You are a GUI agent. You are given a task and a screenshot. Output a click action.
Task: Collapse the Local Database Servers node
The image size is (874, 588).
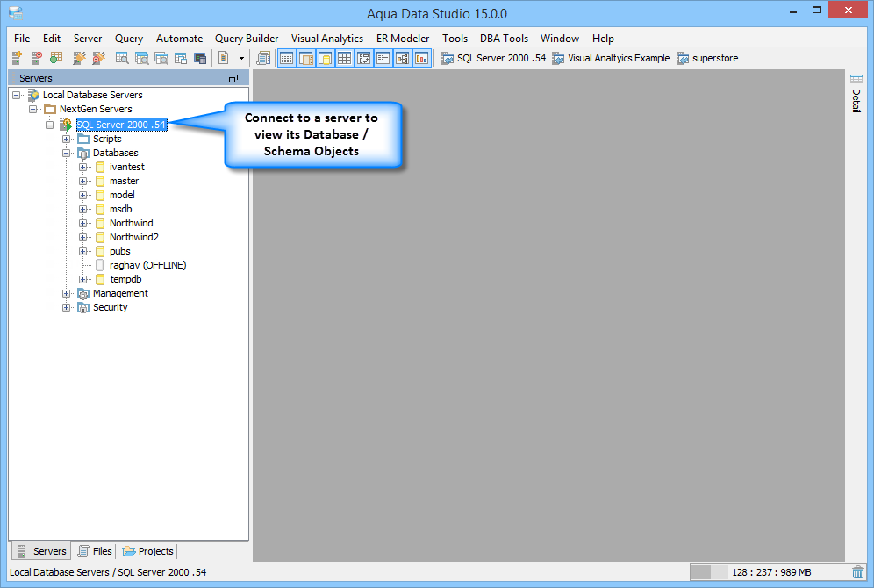[17, 95]
